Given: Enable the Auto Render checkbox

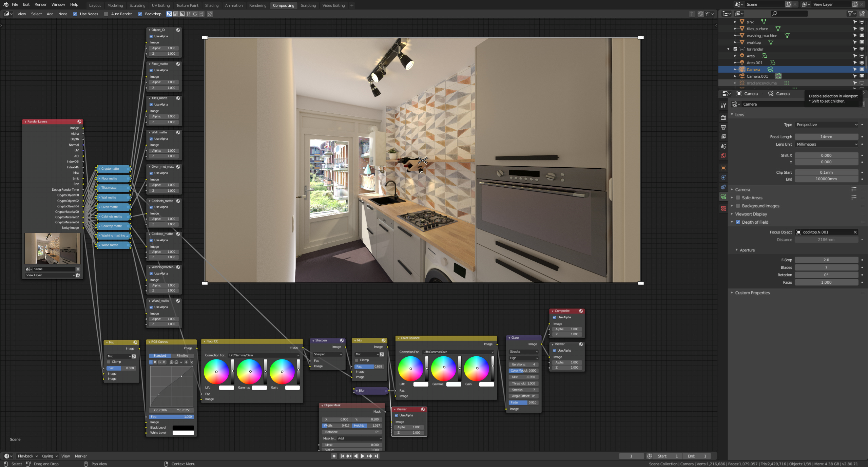Looking at the screenshot, I should [x=106, y=14].
